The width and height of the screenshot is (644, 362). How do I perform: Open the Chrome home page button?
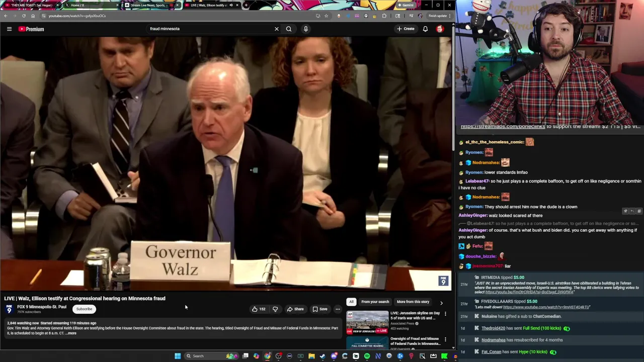33,16
